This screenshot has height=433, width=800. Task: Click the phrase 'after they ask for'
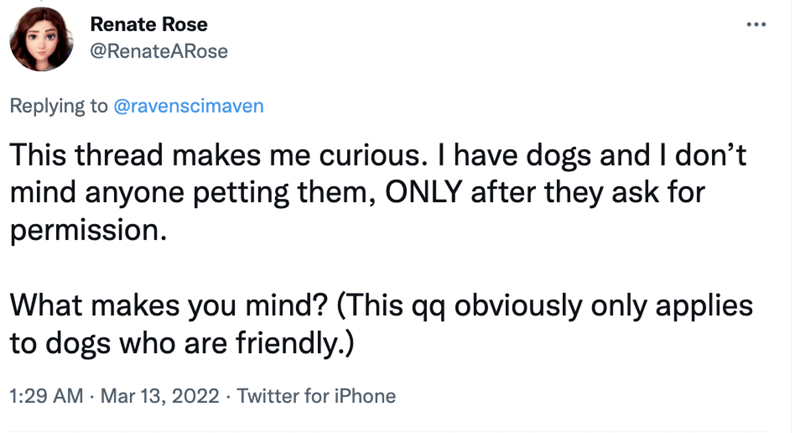click(x=588, y=192)
